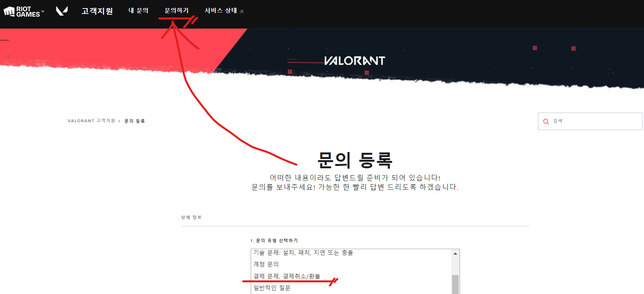This screenshot has height=294, width=644.
Task: Focus the 검색 search field
Action: pos(590,121)
